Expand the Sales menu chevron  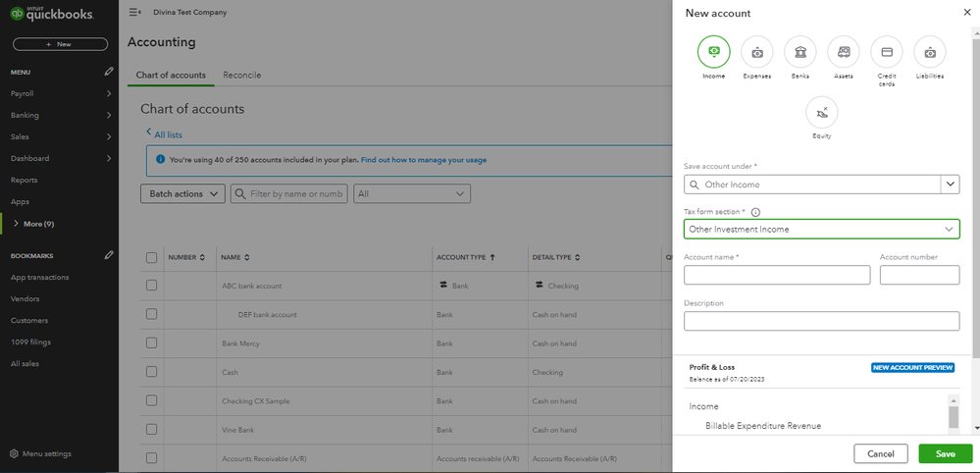click(109, 136)
